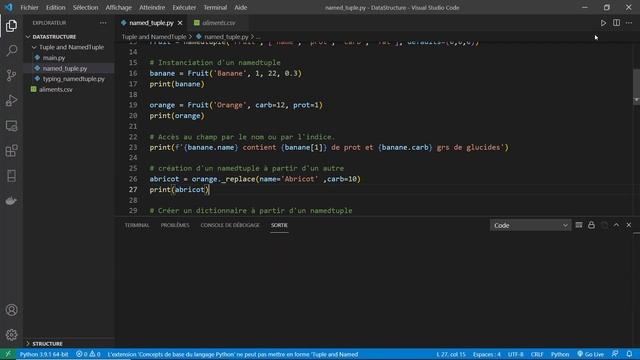Open the test/notebook icon in activity bar

click(x=11, y=176)
